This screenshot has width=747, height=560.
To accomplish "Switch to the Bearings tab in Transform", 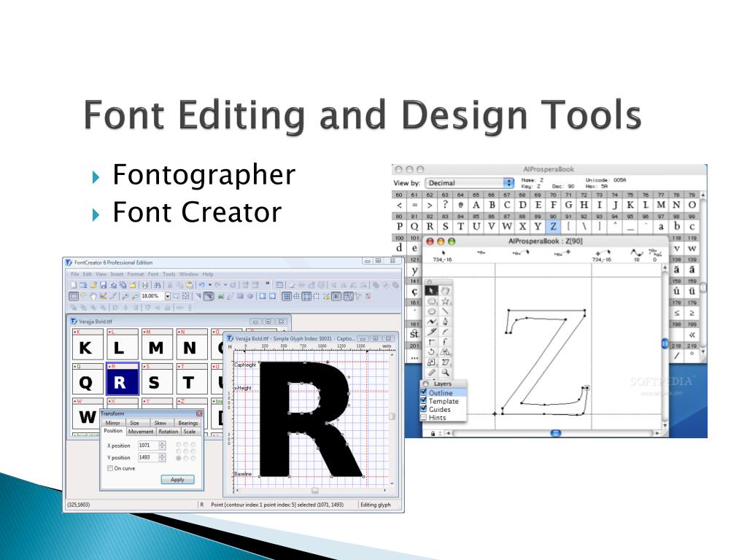I will point(188,423).
